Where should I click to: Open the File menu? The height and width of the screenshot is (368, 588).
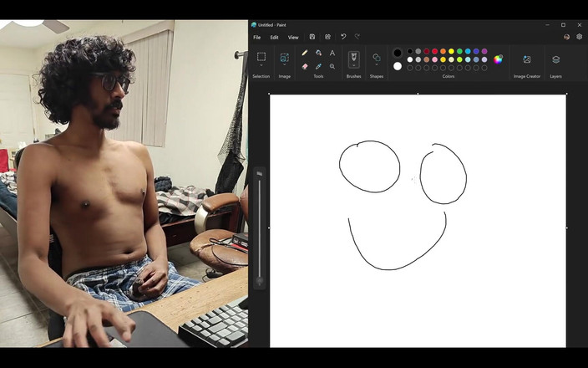coord(256,37)
